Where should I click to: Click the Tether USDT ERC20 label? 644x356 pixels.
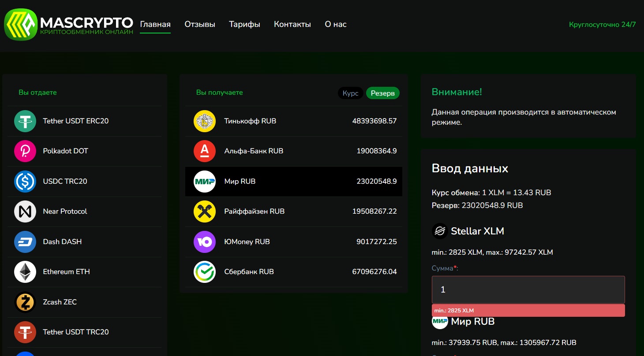76,121
